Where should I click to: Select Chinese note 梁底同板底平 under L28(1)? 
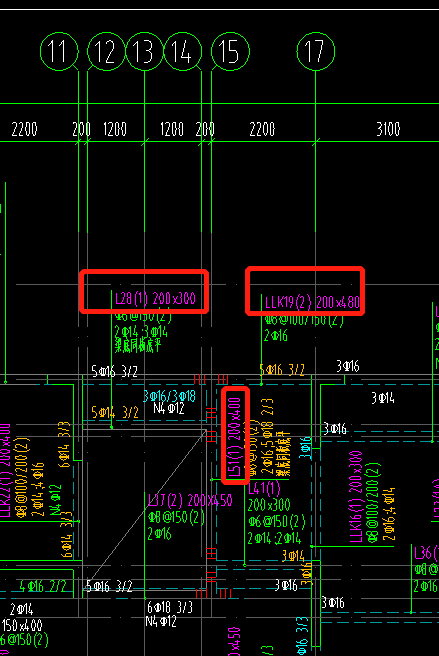coord(137,346)
